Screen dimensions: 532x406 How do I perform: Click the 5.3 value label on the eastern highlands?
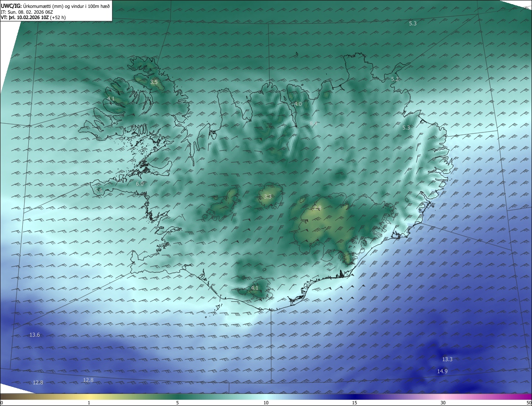[x=406, y=128]
